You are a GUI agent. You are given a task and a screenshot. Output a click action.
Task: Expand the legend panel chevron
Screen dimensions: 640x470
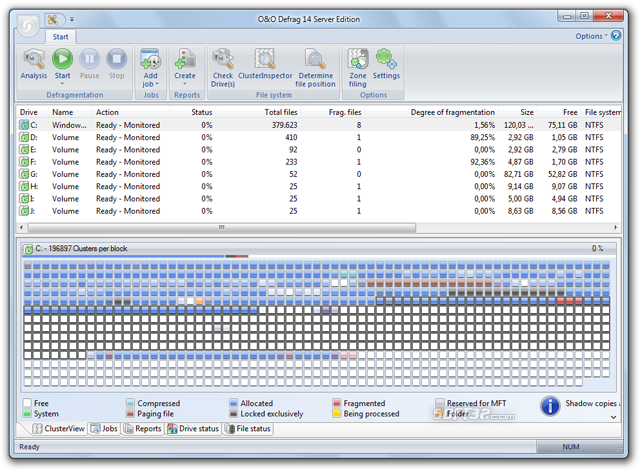click(613, 417)
